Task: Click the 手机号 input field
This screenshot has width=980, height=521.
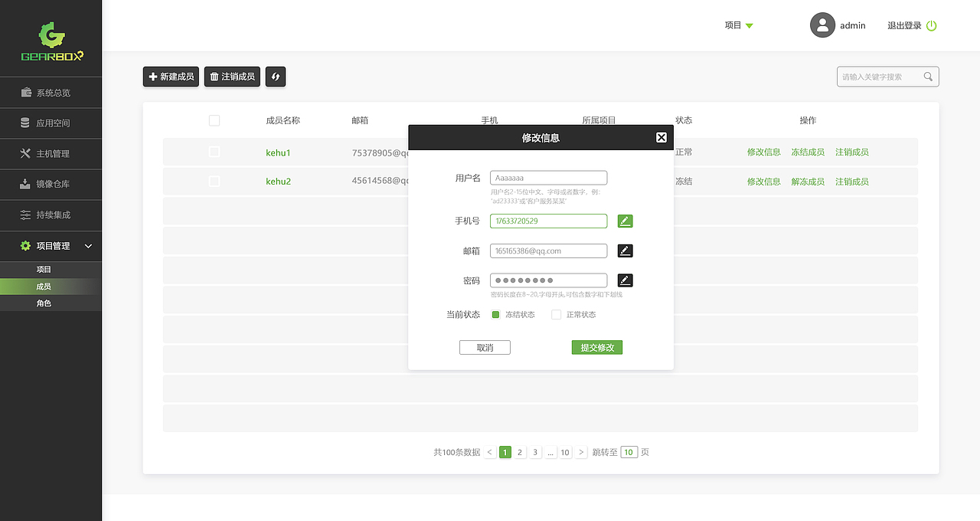Action: (548, 221)
